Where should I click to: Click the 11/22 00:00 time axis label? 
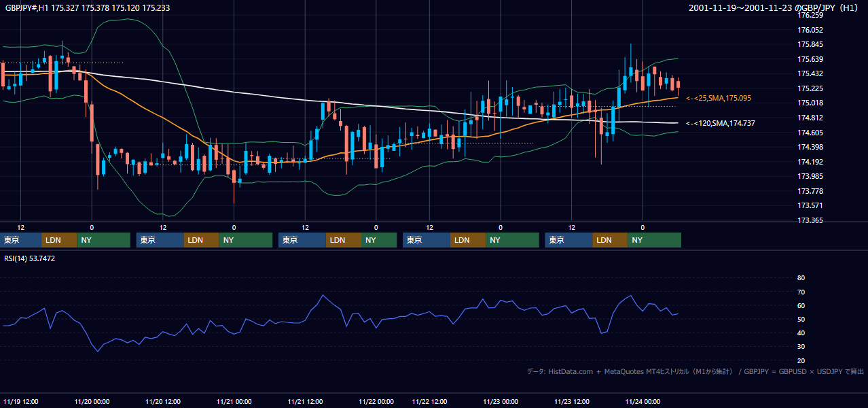click(x=376, y=402)
